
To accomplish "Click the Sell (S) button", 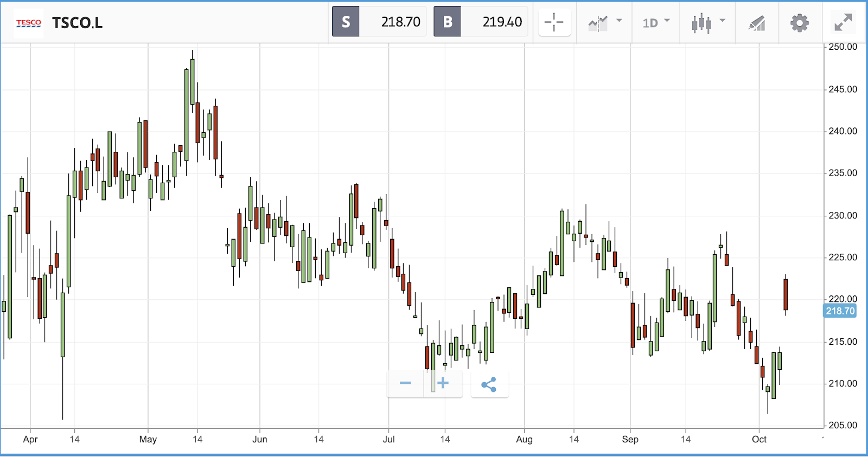I will (x=346, y=22).
